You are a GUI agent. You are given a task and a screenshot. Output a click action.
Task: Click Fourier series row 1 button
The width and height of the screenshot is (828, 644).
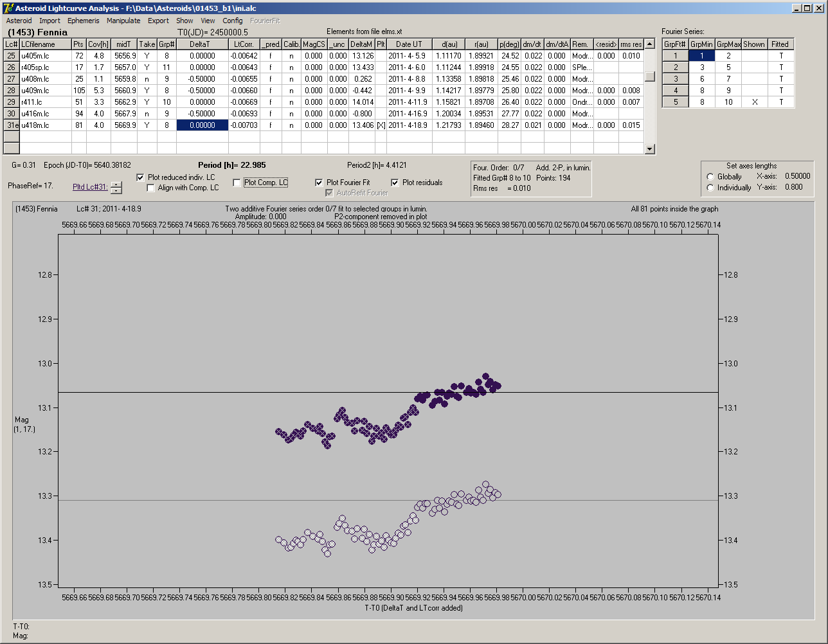[x=675, y=56]
